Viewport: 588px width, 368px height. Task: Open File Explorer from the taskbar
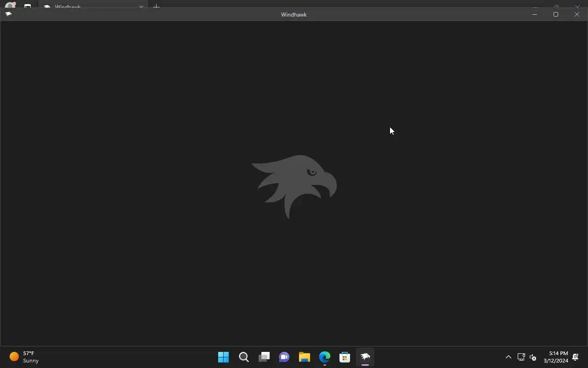point(305,357)
